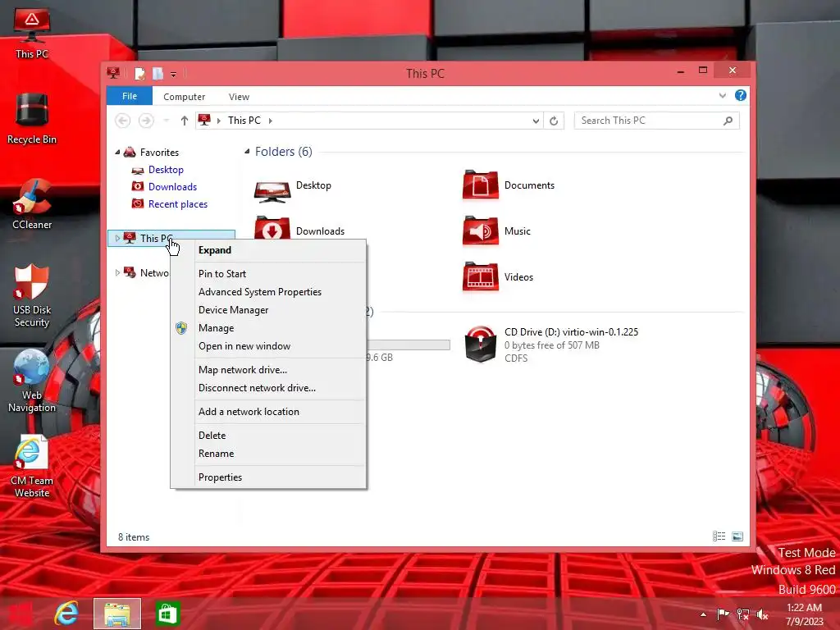Click the address bar path field
This screenshot has width=840, height=630.
coord(370,121)
